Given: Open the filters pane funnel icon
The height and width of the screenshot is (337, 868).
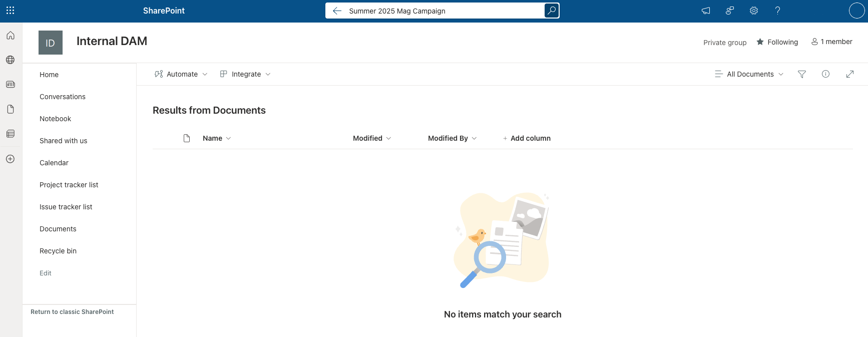Looking at the screenshot, I should (802, 74).
